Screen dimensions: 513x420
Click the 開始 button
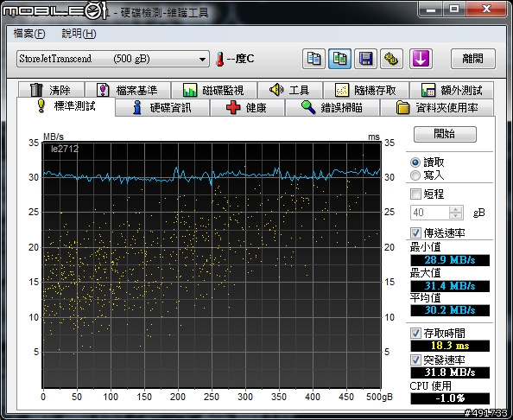tap(445, 134)
